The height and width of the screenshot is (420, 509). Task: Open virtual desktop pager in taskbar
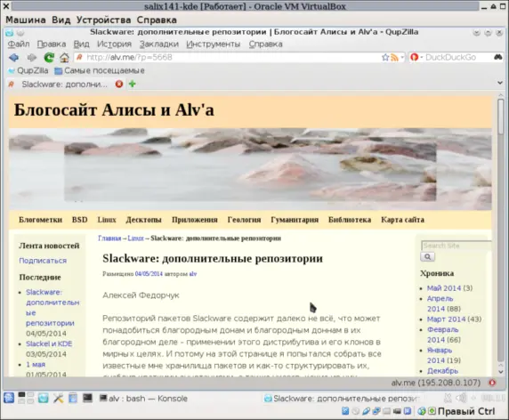[26, 398]
